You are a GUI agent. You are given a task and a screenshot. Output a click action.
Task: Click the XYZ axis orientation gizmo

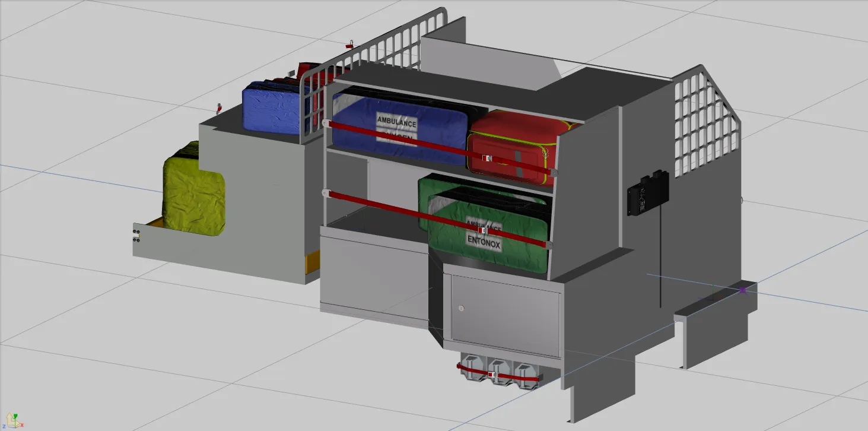(13, 421)
